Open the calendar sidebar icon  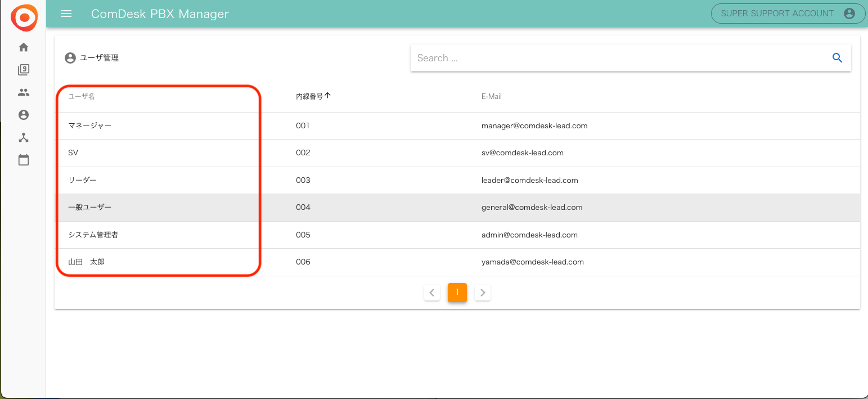[x=24, y=160]
